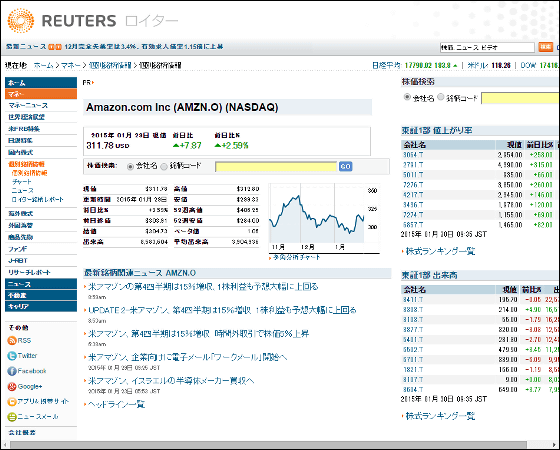Screen dimensions: 560x450
Task: Open 商品先物 in left navigation
Action: [x=21, y=237]
